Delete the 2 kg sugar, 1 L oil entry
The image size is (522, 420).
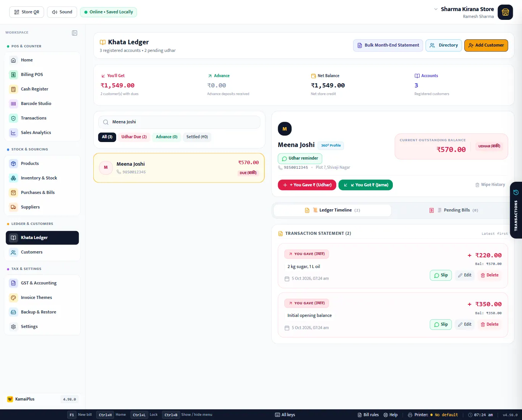click(x=490, y=275)
